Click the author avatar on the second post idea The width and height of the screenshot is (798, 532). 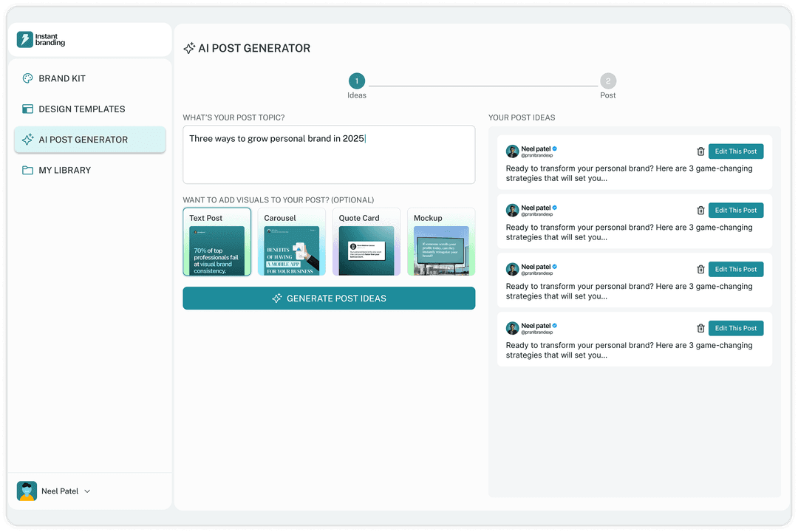click(x=512, y=210)
